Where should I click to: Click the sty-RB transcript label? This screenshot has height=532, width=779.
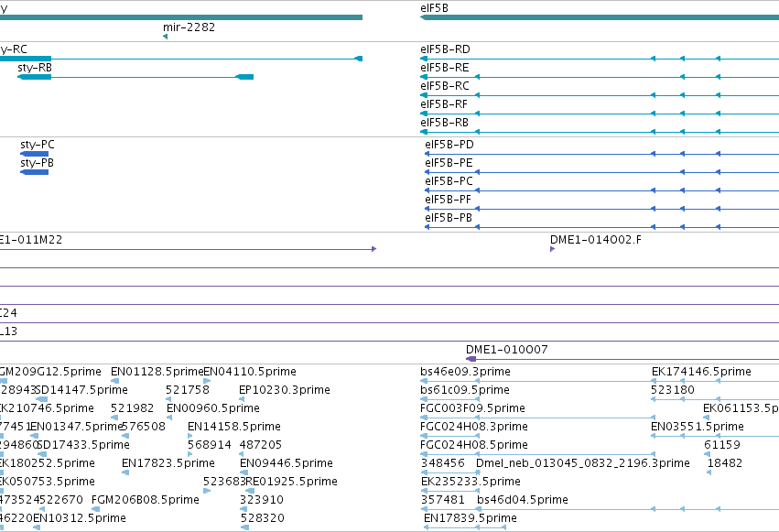[34, 68]
